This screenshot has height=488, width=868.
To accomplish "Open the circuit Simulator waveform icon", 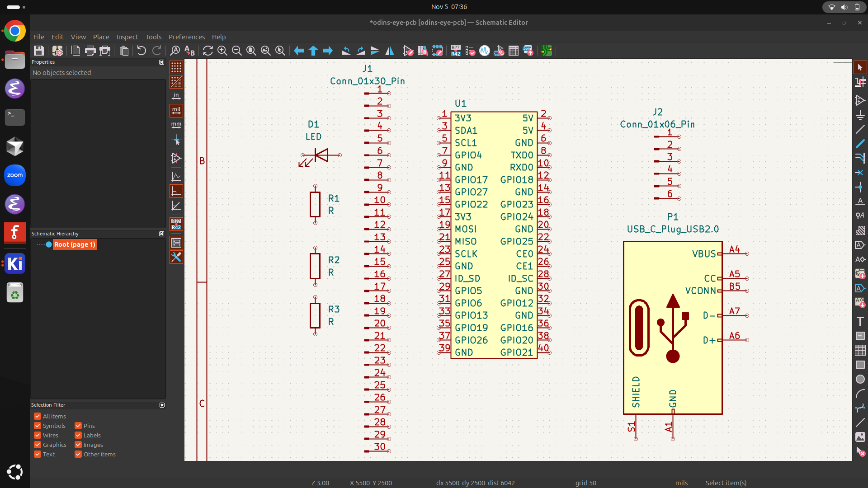I will click(484, 51).
